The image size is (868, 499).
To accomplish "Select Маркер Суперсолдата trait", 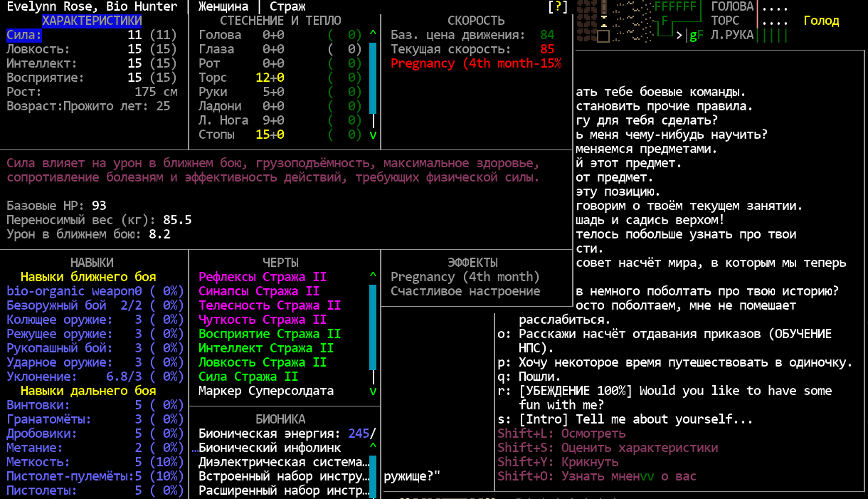I will pyautogui.click(x=266, y=391).
